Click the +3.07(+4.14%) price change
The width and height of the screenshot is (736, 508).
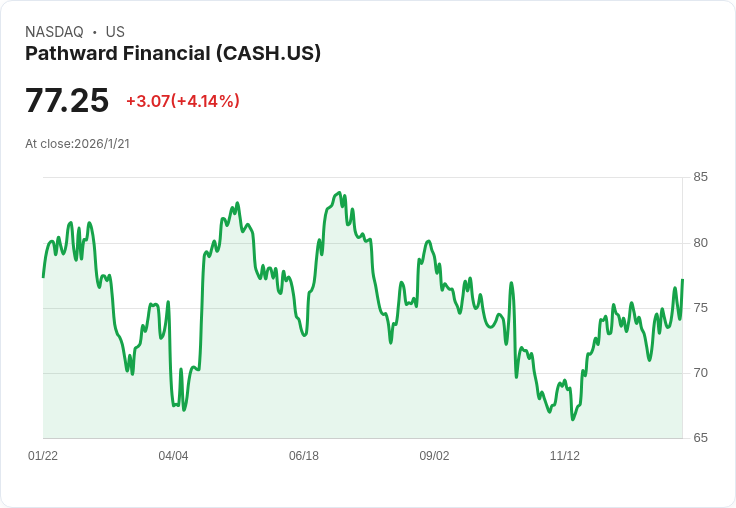[183, 101]
